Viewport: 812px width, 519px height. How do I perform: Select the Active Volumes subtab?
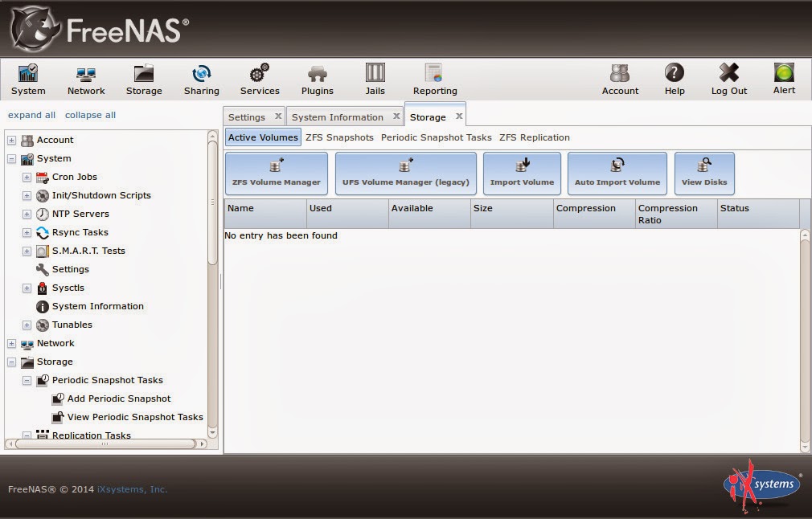263,137
